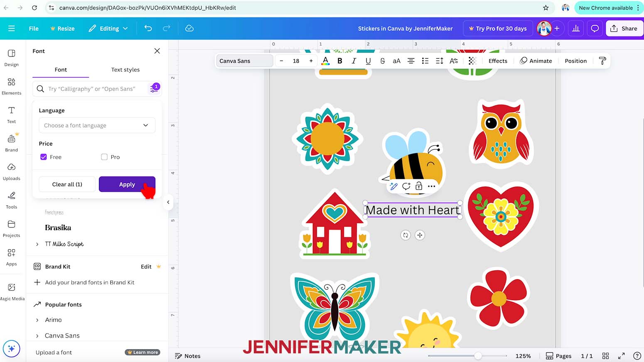Toggle bulleted list formatting

(425, 61)
